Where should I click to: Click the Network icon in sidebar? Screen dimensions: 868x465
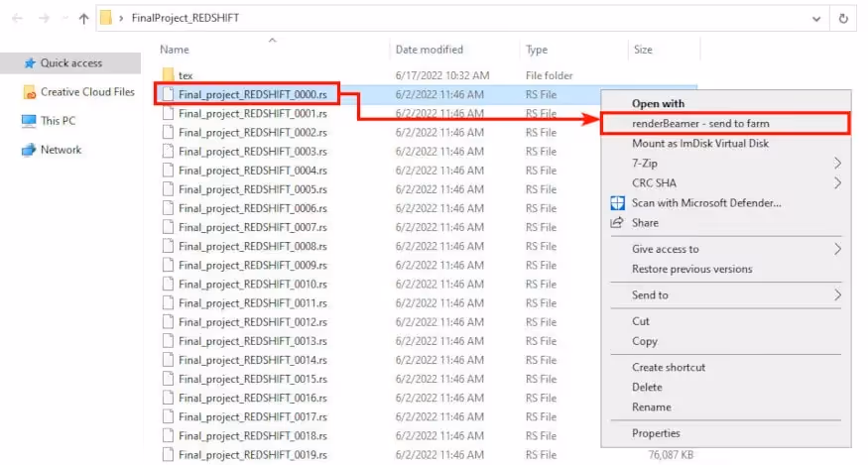coord(28,150)
